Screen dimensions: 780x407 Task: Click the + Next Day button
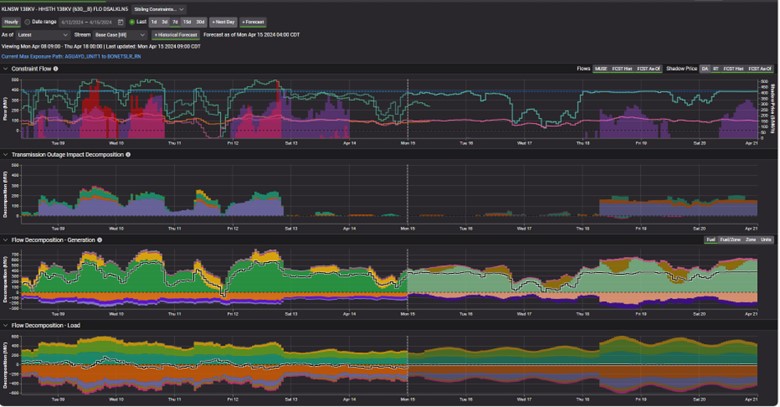[223, 21]
